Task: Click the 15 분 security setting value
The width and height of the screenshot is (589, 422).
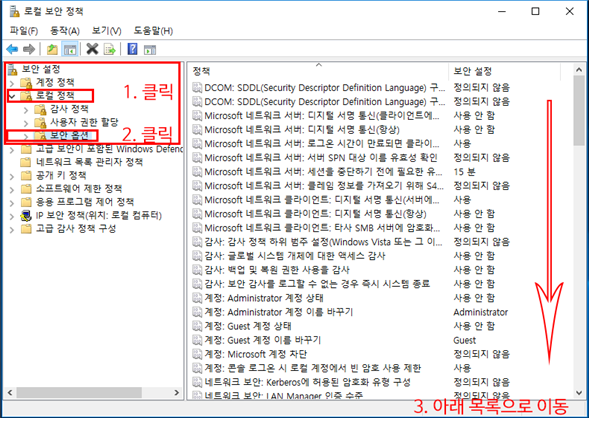Action: [x=464, y=172]
